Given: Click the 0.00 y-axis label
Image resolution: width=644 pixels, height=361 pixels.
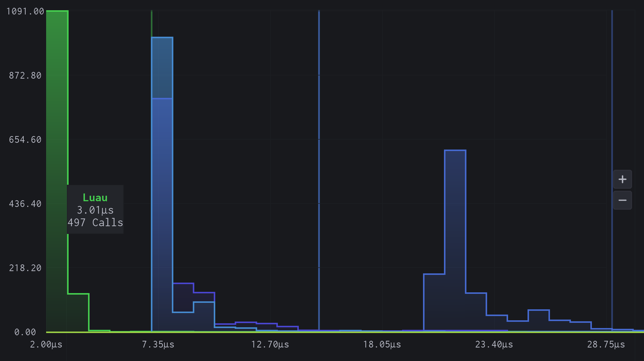Looking at the screenshot, I should [x=25, y=332].
